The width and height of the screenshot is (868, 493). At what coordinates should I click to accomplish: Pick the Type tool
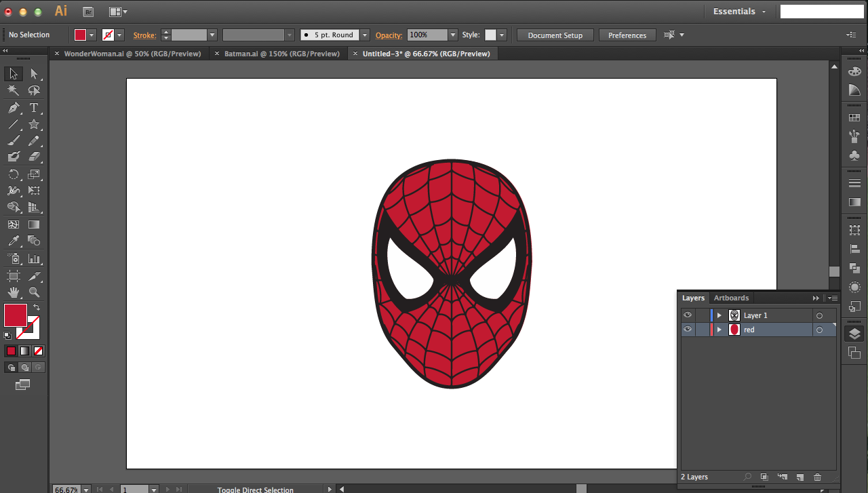pos(34,108)
